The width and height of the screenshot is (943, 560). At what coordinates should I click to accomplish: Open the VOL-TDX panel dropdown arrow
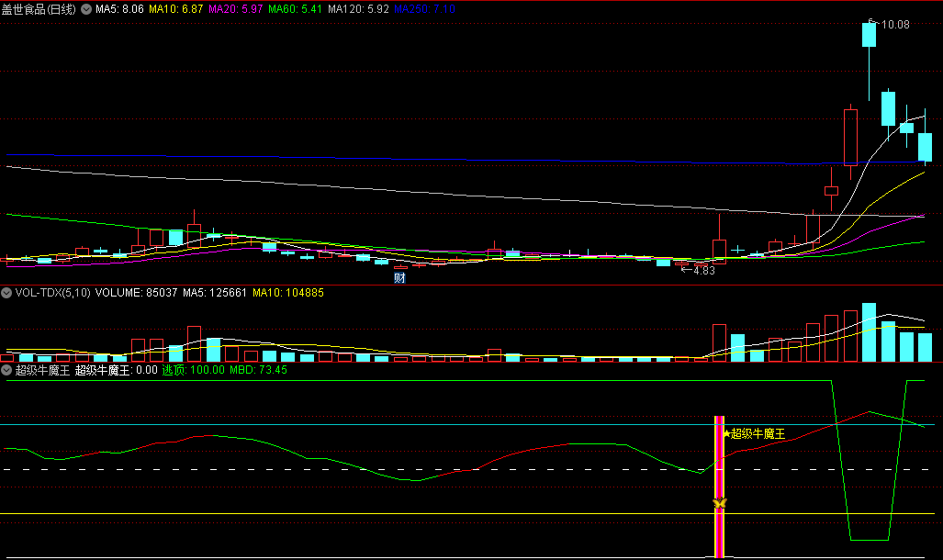[x=6, y=293]
